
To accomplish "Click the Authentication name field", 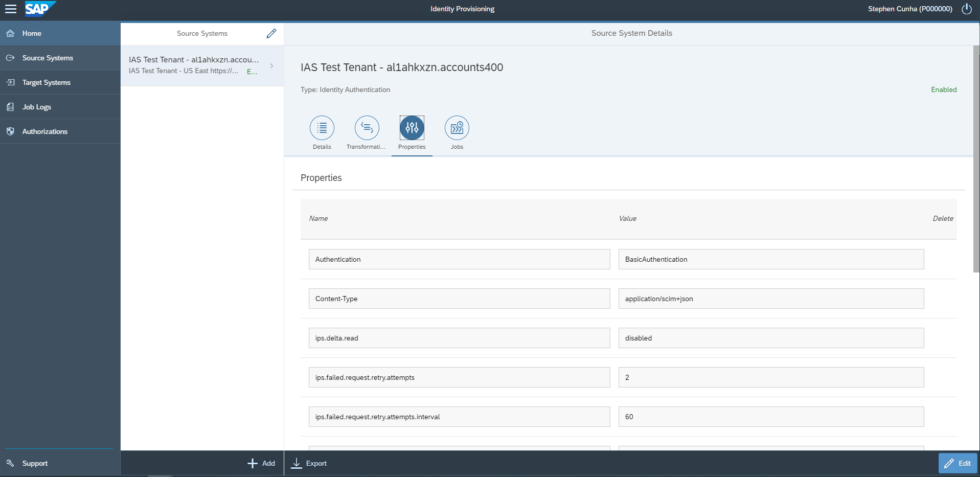I will click(x=460, y=259).
